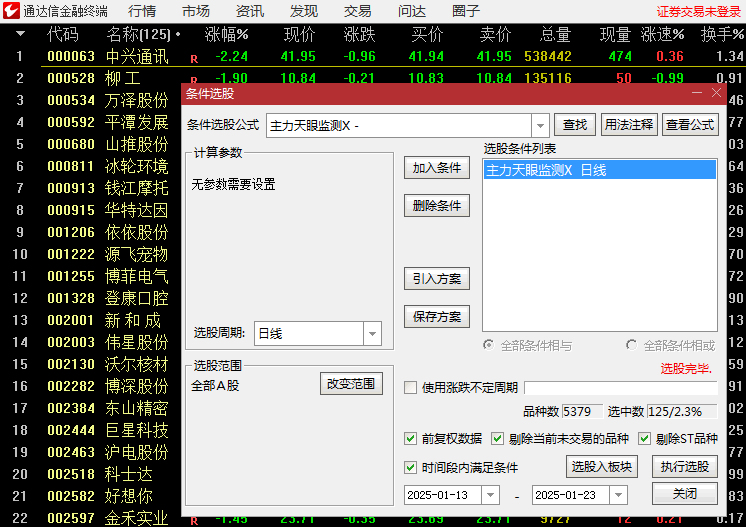This screenshot has width=746, height=527.
Task: Click the 加入条件 button
Action: [x=437, y=168]
